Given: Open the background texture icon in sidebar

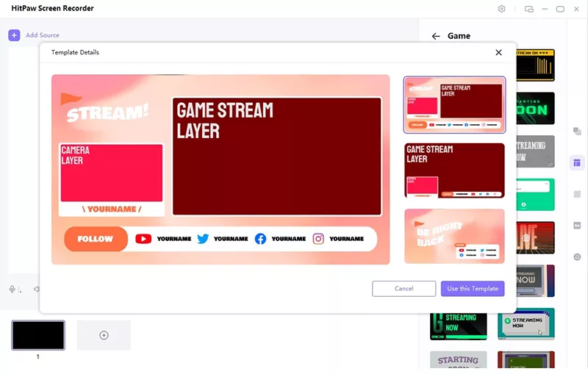Looking at the screenshot, I should [x=577, y=194].
